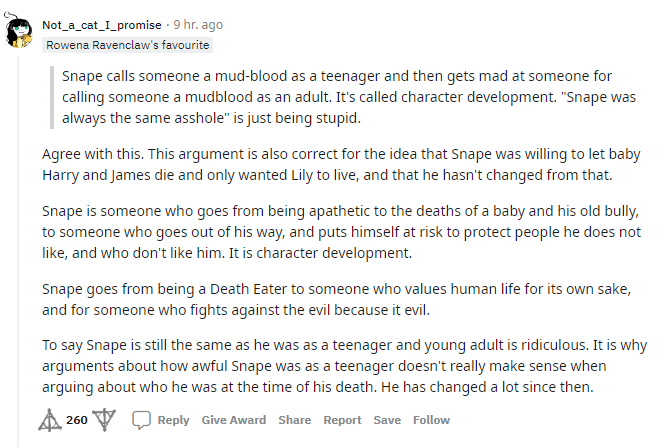
Task: Click the paragraph starting 'Agree with this'
Action: coord(341,164)
